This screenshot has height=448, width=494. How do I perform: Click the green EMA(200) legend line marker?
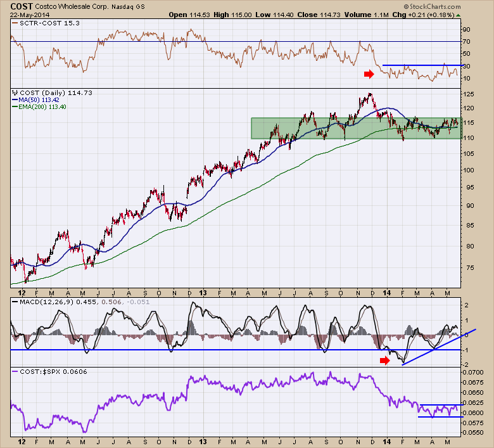15,106
